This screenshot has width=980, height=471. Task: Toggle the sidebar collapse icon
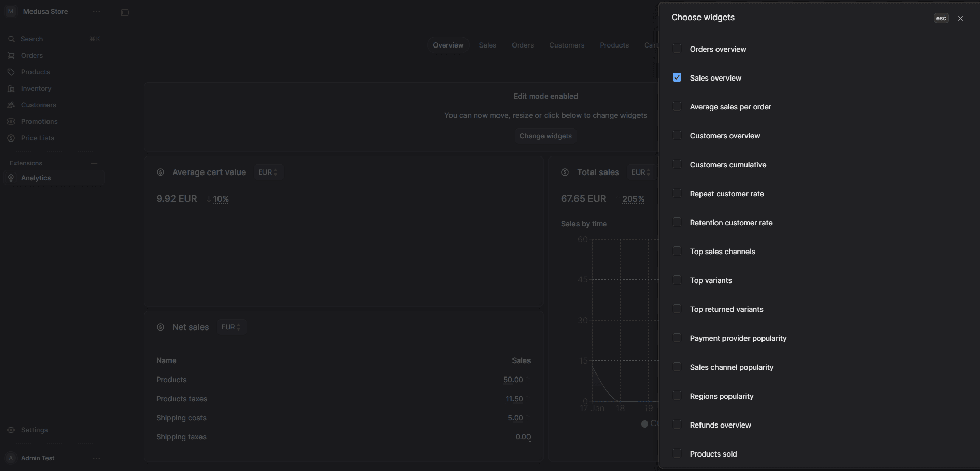pos(125,13)
